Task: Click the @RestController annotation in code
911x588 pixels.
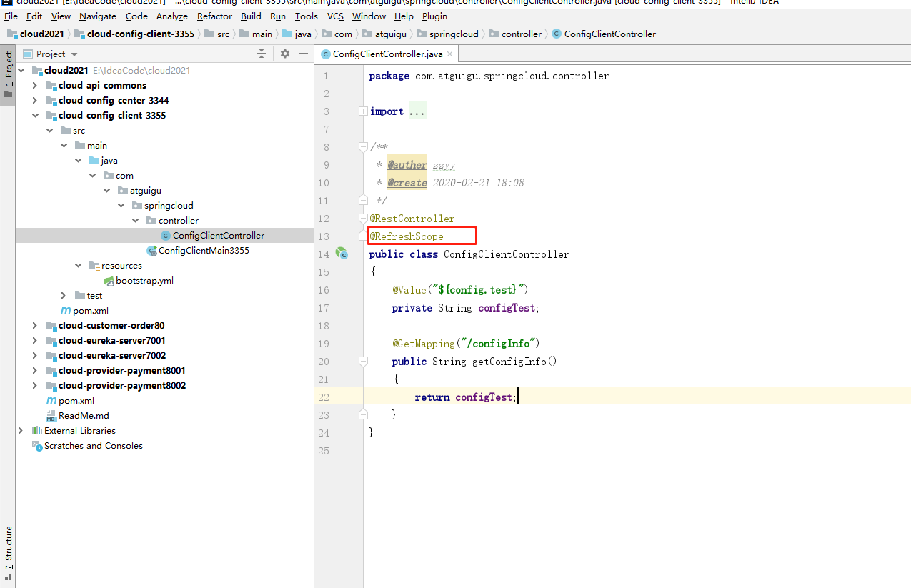Action: pos(412,219)
